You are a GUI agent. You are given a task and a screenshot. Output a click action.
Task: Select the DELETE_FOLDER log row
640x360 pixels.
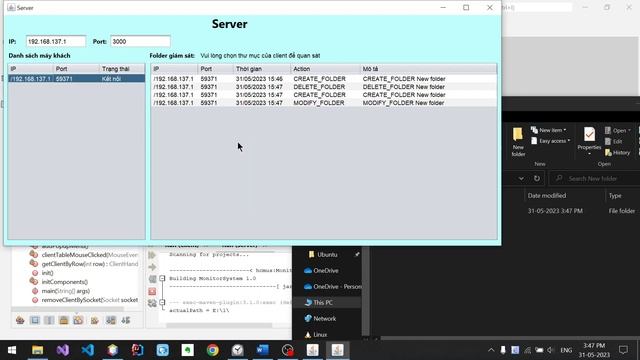coord(324,87)
